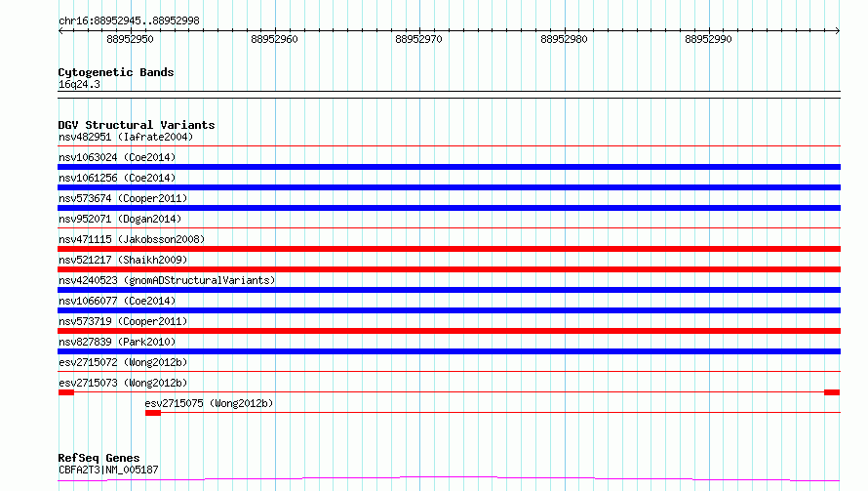Click the red bar for nsv521217
The height and width of the screenshot is (491, 868).
click(449, 269)
